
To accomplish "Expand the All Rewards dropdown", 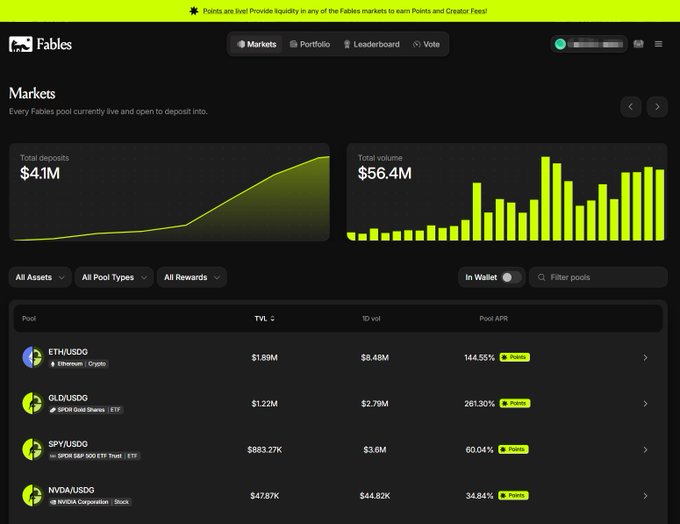I will coord(192,277).
